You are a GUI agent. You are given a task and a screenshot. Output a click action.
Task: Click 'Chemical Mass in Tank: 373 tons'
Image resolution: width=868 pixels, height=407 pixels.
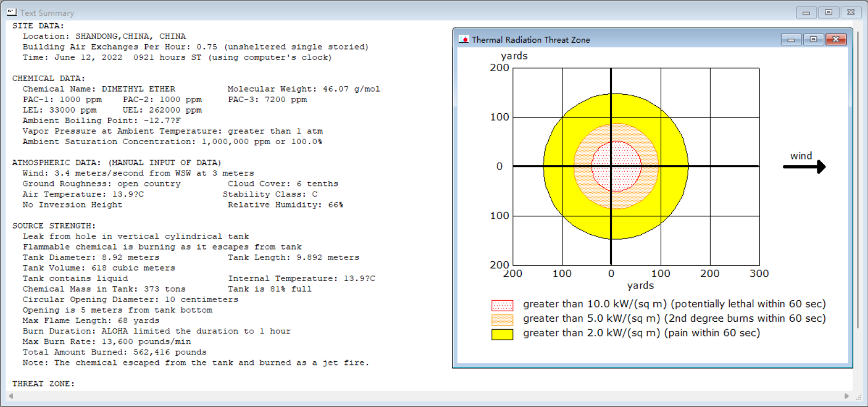(104, 289)
